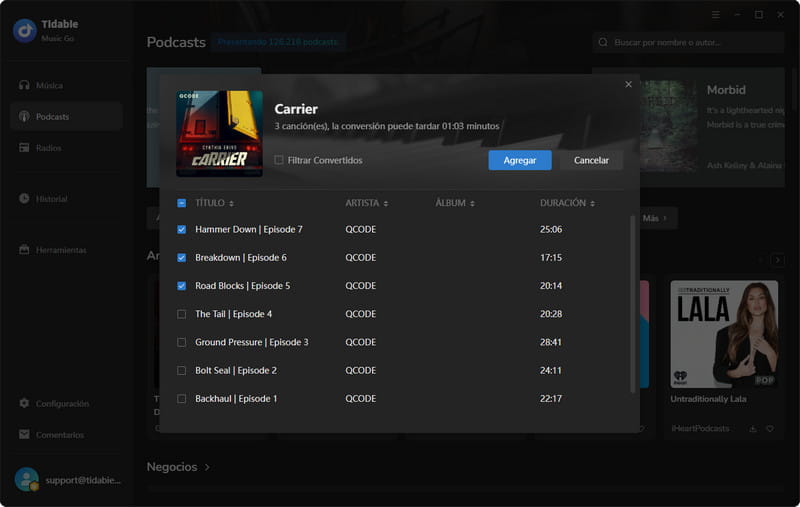Sort by ÁLBUM column arrow
The height and width of the screenshot is (507, 800).
(472, 204)
